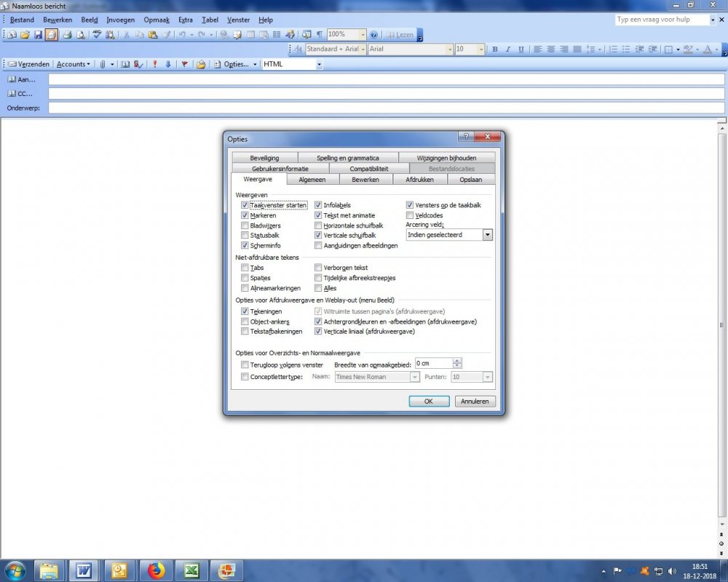Insert file with the paperclip icon
The width and height of the screenshot is (728, 582).
click(103, 65)
